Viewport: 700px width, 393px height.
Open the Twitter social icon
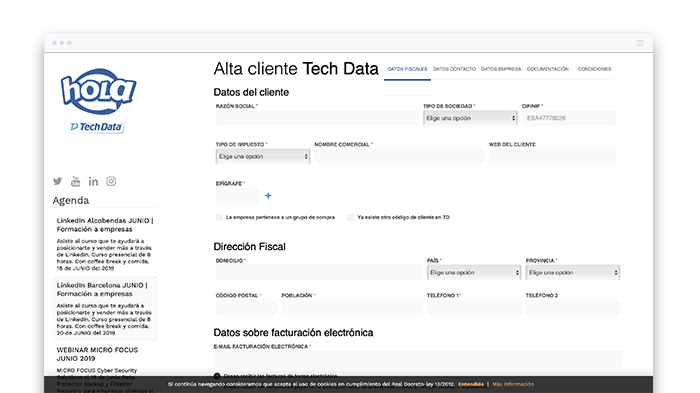tap(57, 181)
